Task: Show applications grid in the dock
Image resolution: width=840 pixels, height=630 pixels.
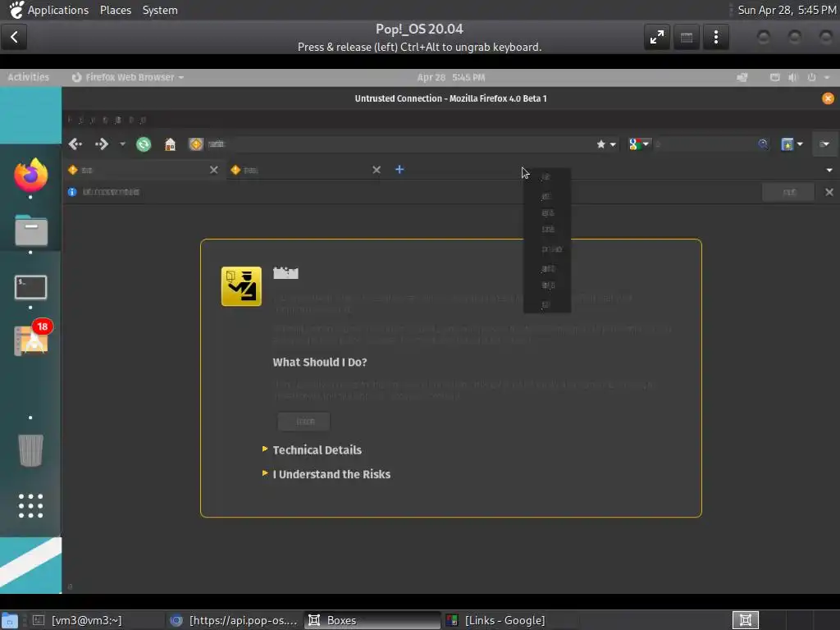Action: (x=30, y=505)
